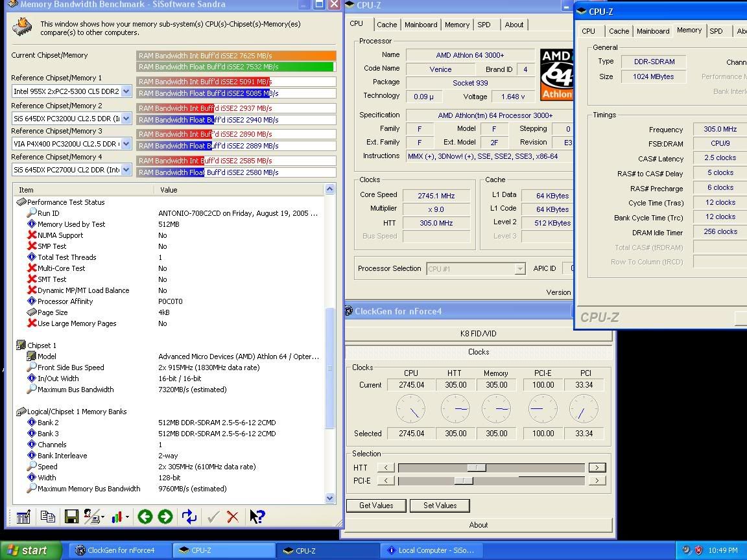The height and width of the screenshot is (560, 747).
Task: Click the Get Values button
Action: [376, 506]
